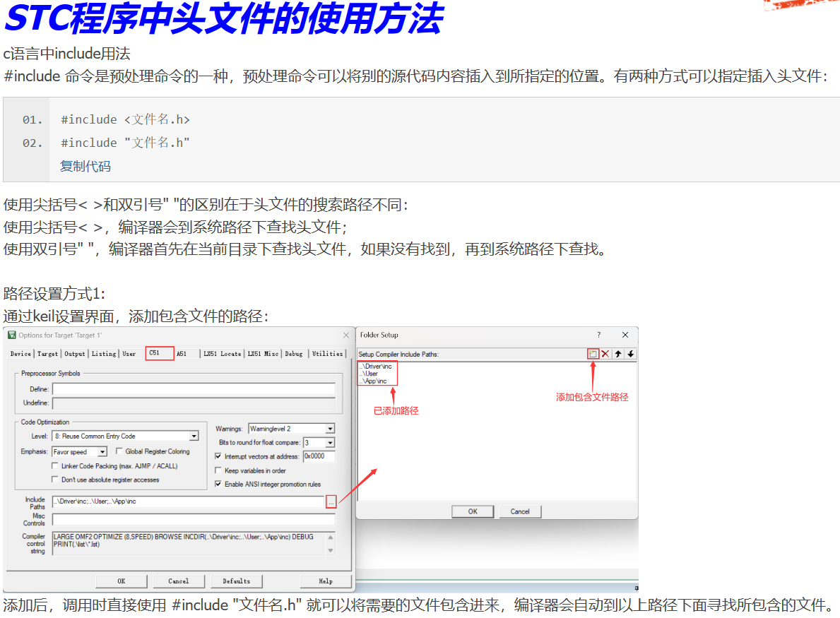This screenshot has height=618, width=840.
Task: Open the Emphasis Favor speed dropdown
Action: (x=102, y=452)
